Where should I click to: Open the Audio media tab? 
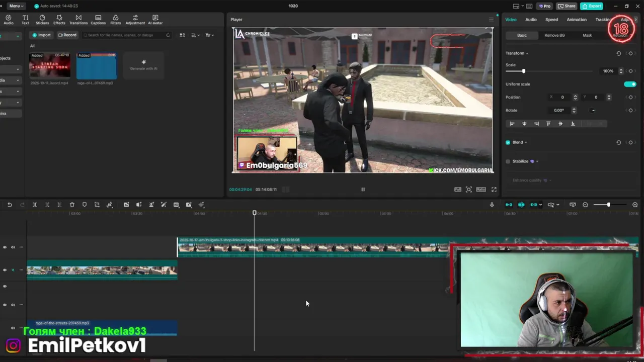click(9, 20)
